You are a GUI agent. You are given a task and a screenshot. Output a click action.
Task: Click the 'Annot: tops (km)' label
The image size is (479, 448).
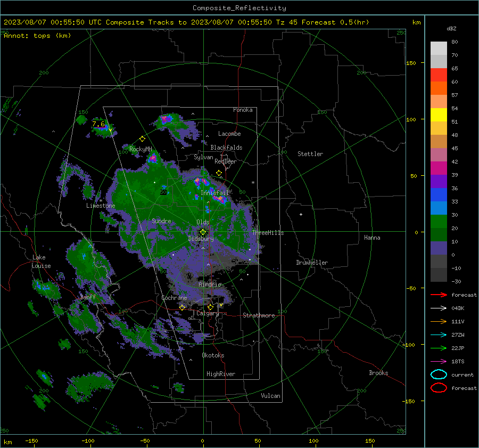(37, 36)
